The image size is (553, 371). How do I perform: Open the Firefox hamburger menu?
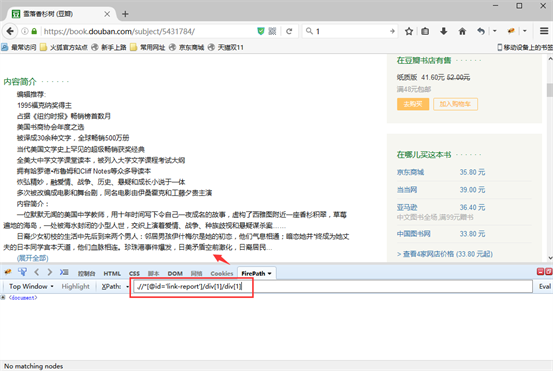tap(544, 31)
